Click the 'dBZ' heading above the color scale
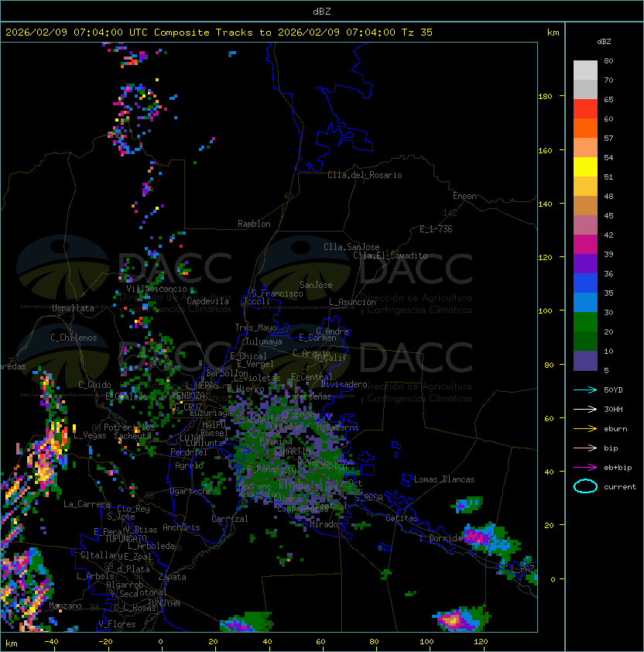The image size is (644, 652). [x=604, y=42]
